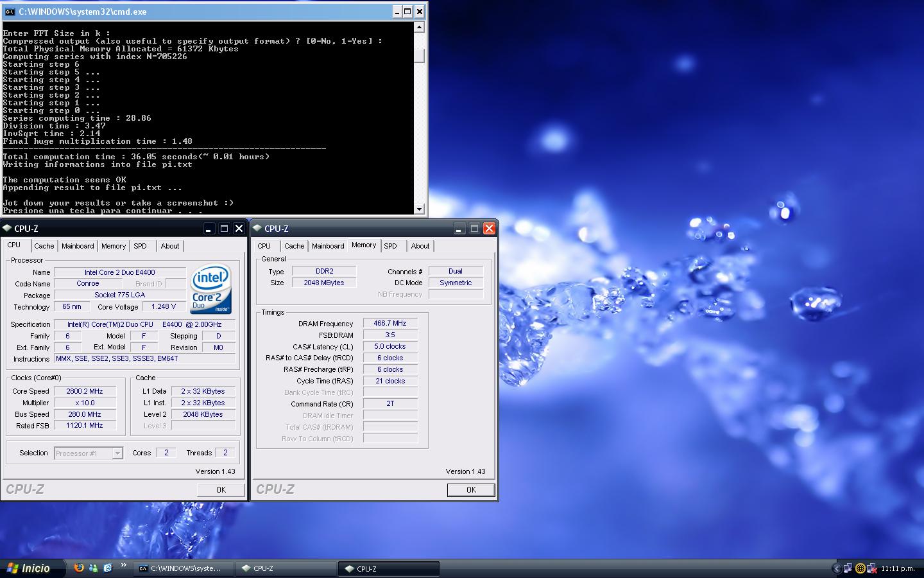Screen dimensions: 924x578
Task: Click the cmd scrollbar down arrow
Action: click(x=419, y=209)
